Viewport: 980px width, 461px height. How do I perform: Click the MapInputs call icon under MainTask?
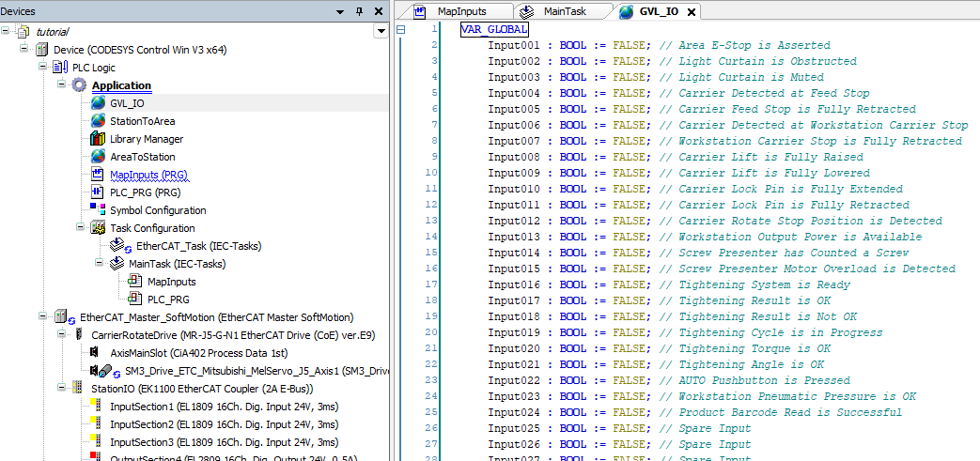coord(135,282)
